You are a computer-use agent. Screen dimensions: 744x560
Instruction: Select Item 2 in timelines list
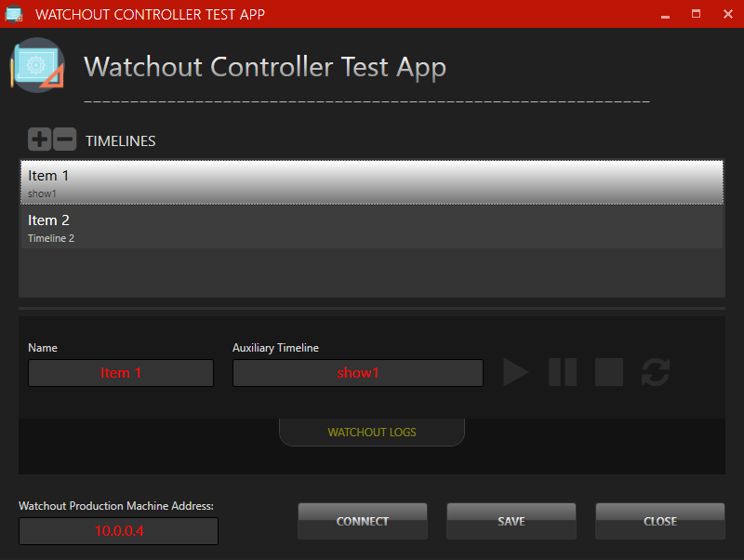pos(372,227)
